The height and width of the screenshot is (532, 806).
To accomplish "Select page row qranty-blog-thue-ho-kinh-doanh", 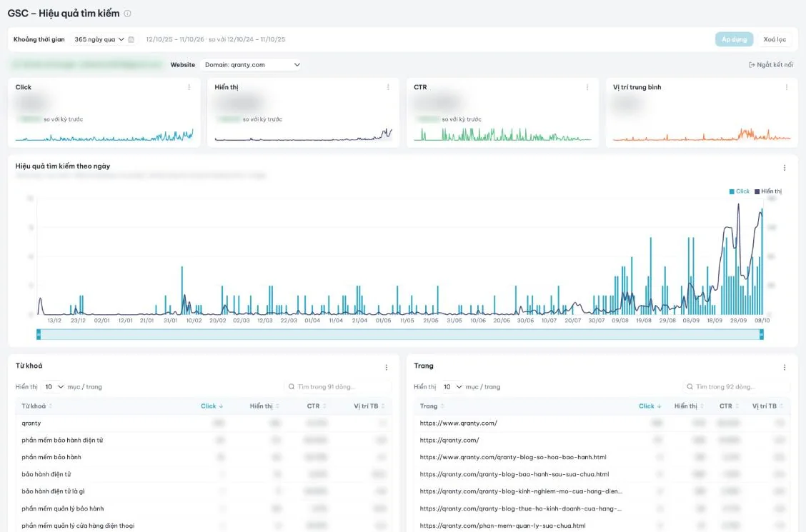I will pyautogui.click(x=602, y=508).
